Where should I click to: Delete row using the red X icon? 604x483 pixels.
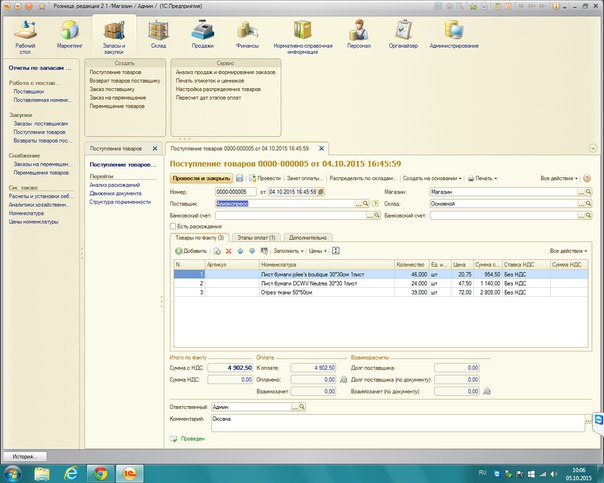click(x=228, y=250)
